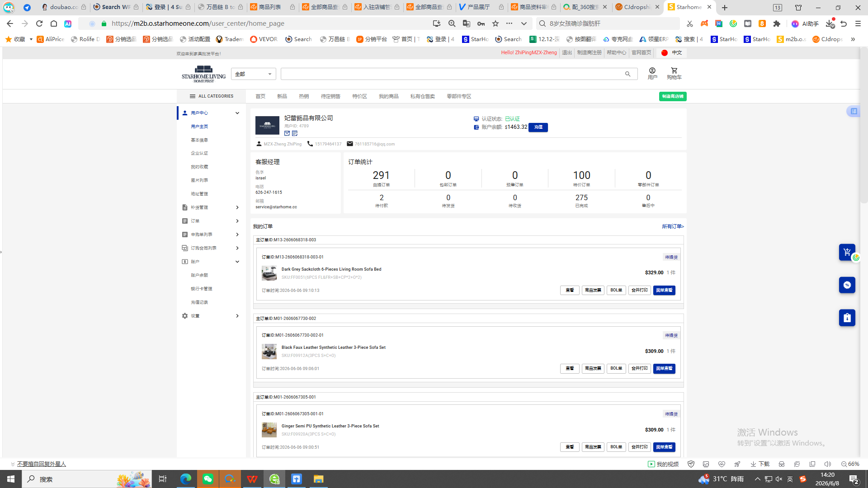Viewport: 868px width, 488px height.
Task: Click the WeChat icon in Windows taskbar
Action: [208, 479]
